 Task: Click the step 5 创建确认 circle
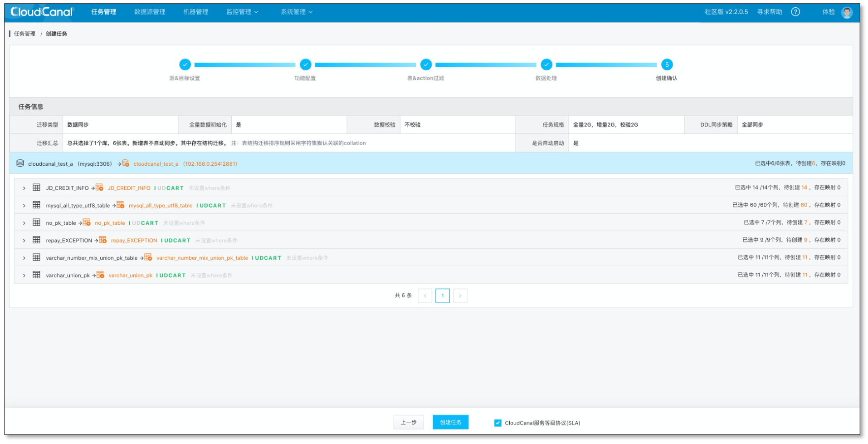666,65
